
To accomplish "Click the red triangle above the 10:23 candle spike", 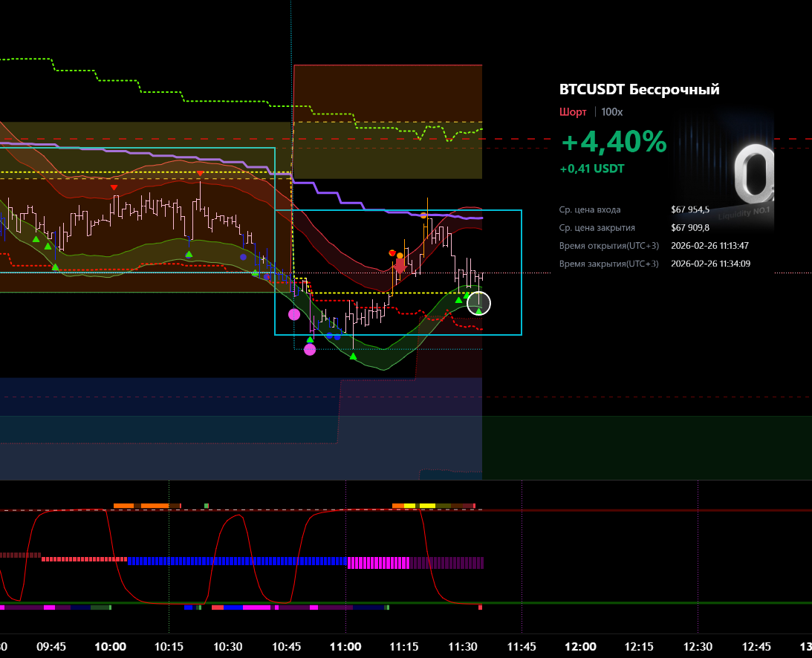I will click(x=201, y=173).
